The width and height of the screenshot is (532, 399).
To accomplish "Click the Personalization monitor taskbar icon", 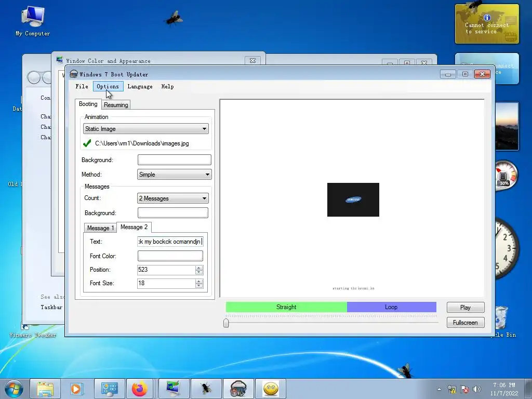I will click(x=174, y=389).
